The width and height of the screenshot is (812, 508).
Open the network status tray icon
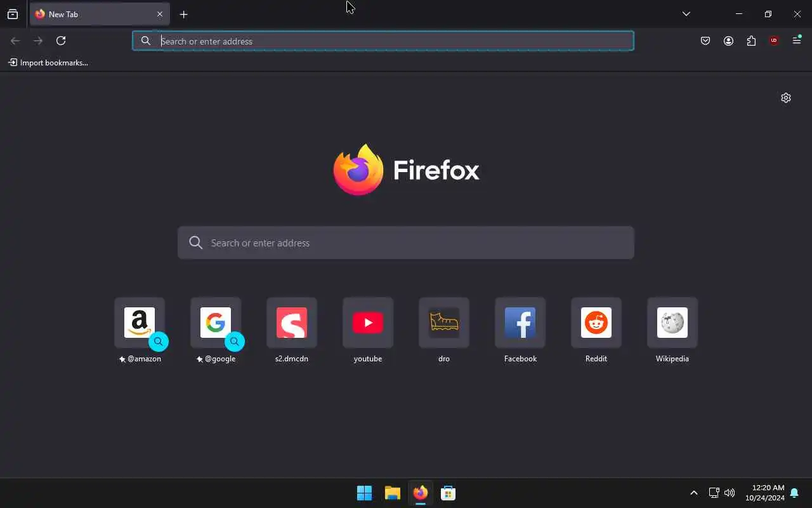pos(714,493)
